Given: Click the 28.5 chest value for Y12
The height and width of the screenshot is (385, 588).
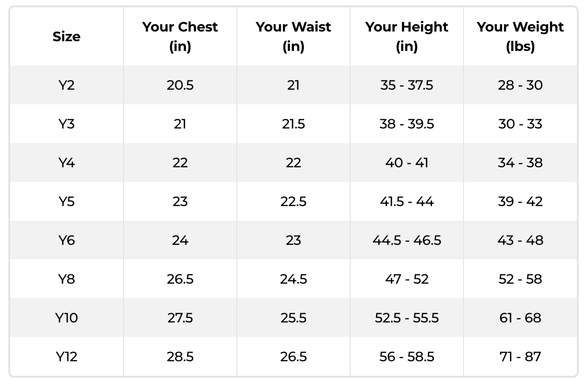Looking at the screenshot, I should [x=180, y=357].
